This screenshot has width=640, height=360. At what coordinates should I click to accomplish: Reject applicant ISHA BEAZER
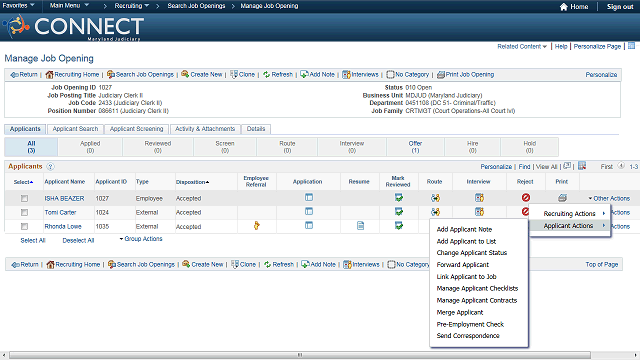[526, 198]
